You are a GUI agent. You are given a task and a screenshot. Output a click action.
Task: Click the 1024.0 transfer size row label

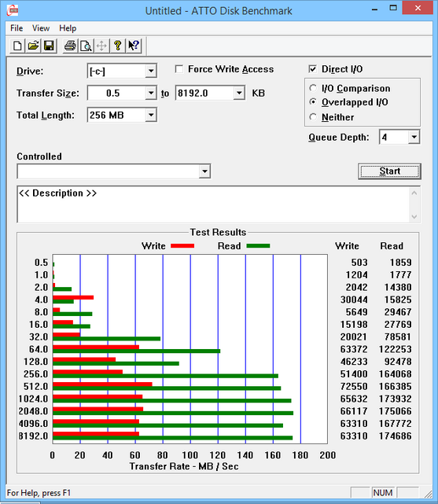click(x=33, y=399)
